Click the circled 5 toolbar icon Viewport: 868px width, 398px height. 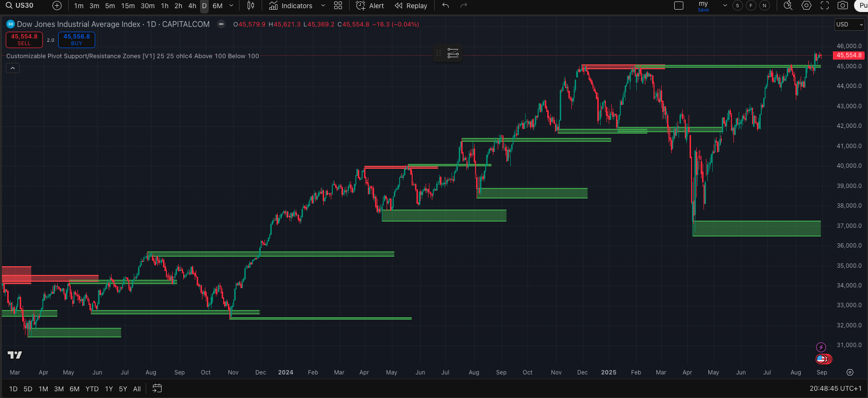(738, 6)
